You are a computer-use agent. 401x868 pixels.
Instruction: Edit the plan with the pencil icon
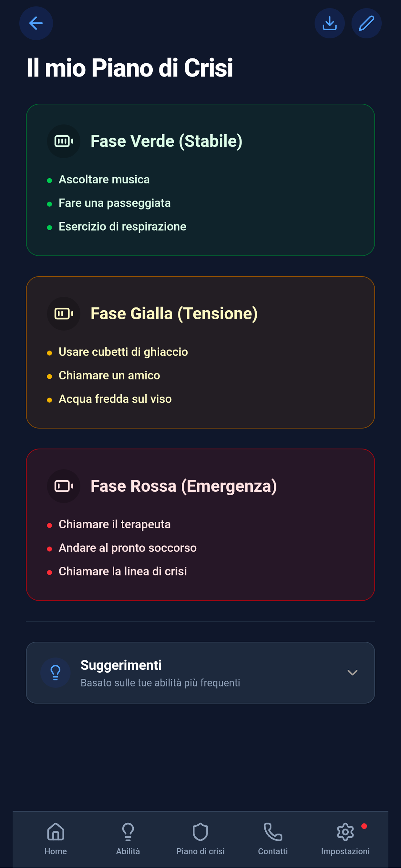366,23
